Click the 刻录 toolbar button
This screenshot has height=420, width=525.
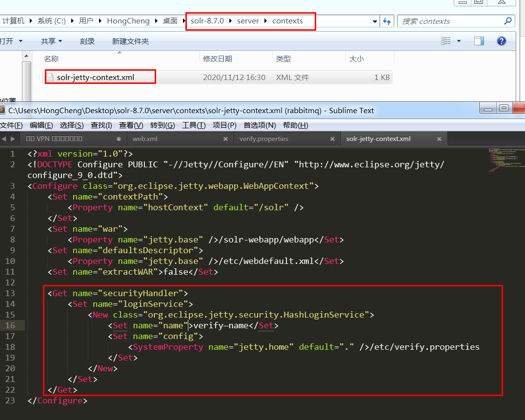[x=87, y=41]
